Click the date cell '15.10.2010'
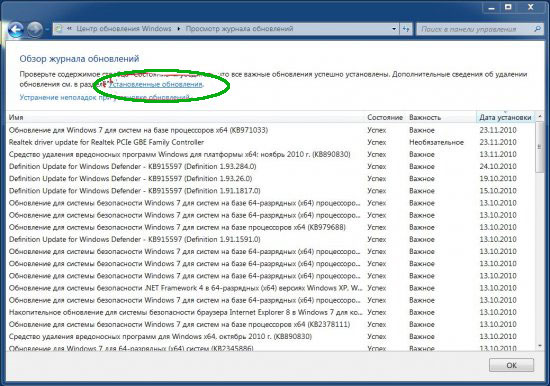 click(x=498, y=191)
